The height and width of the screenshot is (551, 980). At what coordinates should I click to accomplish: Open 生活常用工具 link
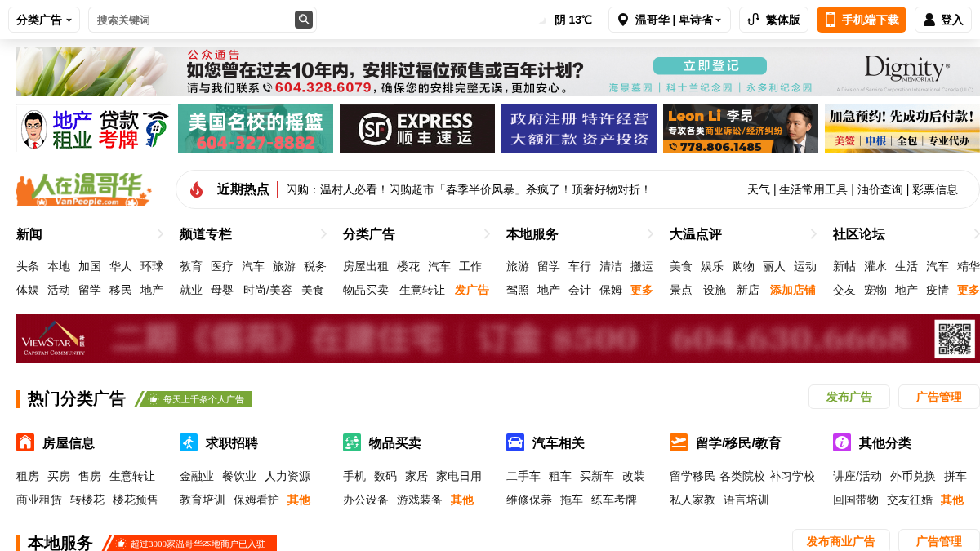pyautogui.click(x=813, y=189)
